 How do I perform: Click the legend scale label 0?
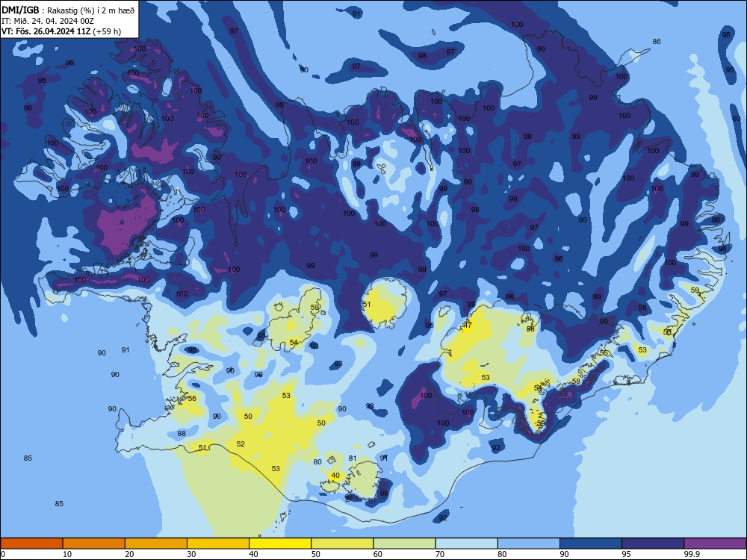pyautogui.click(x=3, y=554)
